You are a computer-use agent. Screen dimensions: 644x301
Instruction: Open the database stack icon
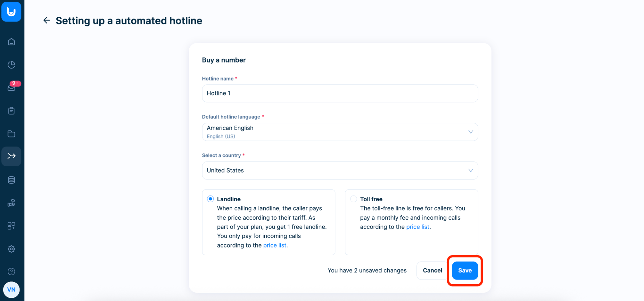coord(11,180)
